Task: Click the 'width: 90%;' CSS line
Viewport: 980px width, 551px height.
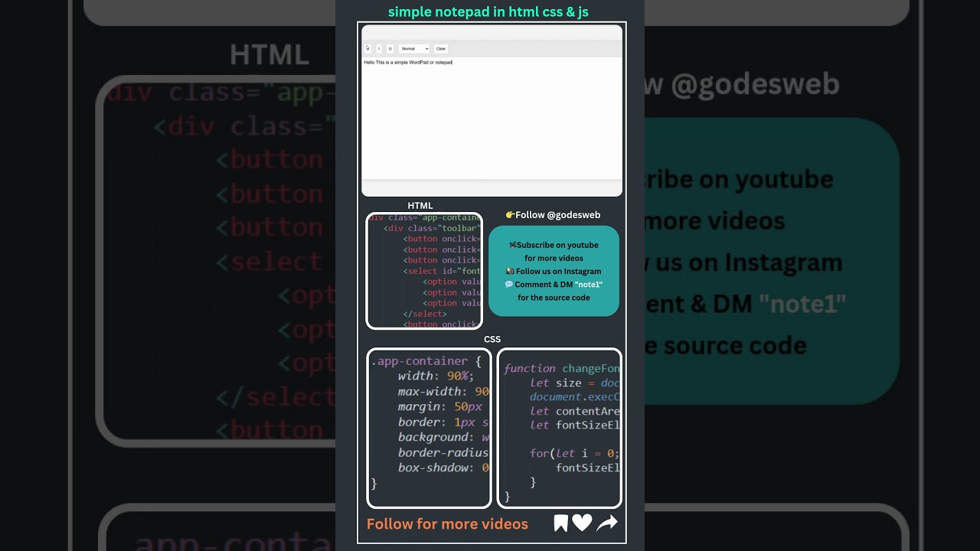Action: tap(436, 376)
